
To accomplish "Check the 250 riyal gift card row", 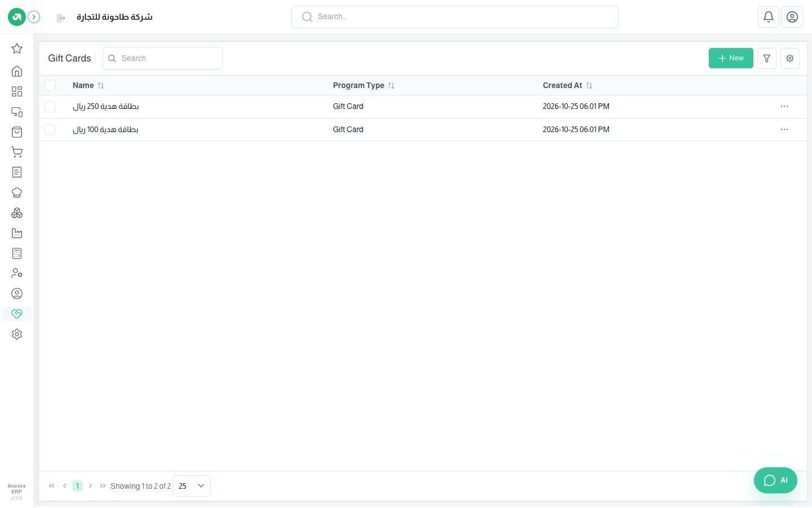I will click(50, 107).
